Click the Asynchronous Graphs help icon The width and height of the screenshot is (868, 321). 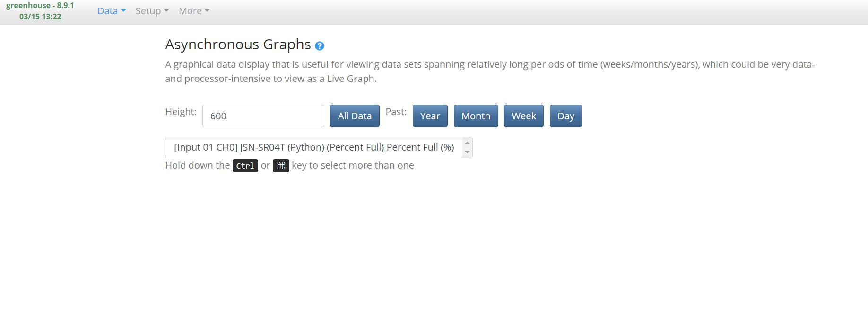pos(320,45)
